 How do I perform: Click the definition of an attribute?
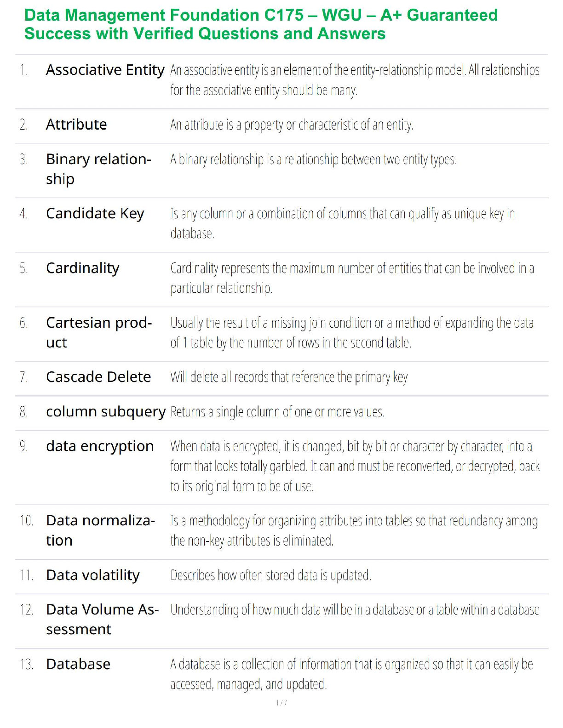pos(292,125)
